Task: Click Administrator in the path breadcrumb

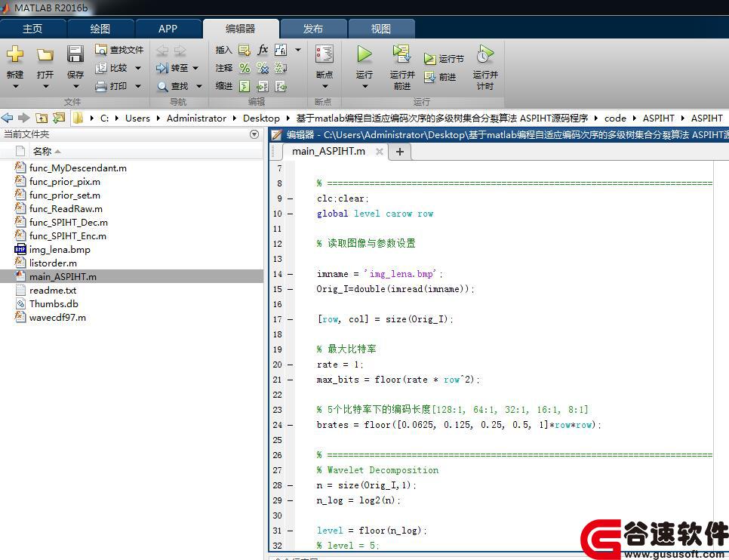Action: (x=196, y=118)
